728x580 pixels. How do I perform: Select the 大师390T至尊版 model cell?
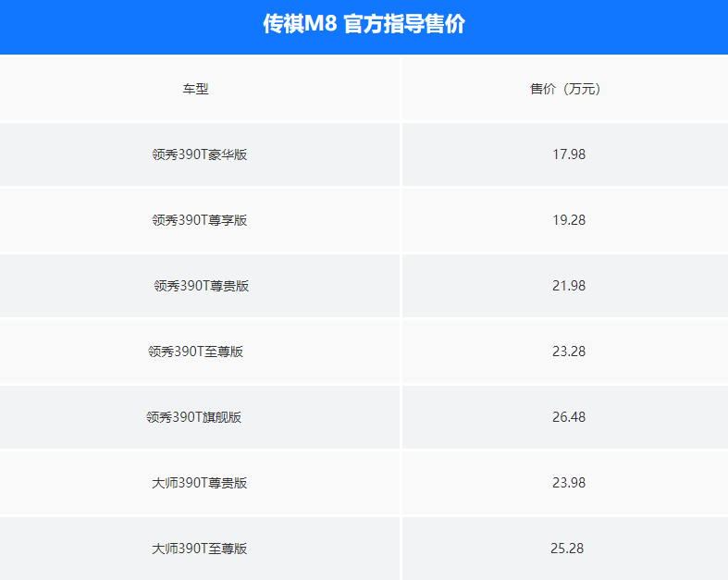[200, 549]
